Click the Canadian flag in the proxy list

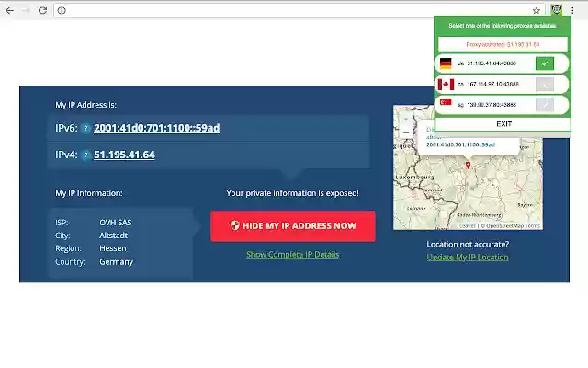click(x=446, y=84)
